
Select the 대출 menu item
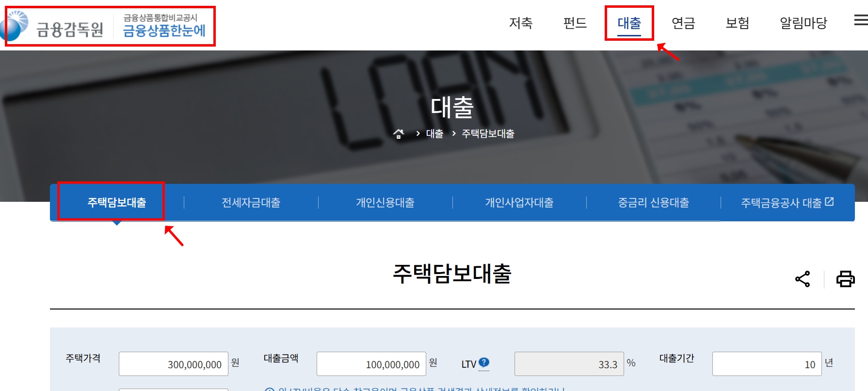click(629, 23)
